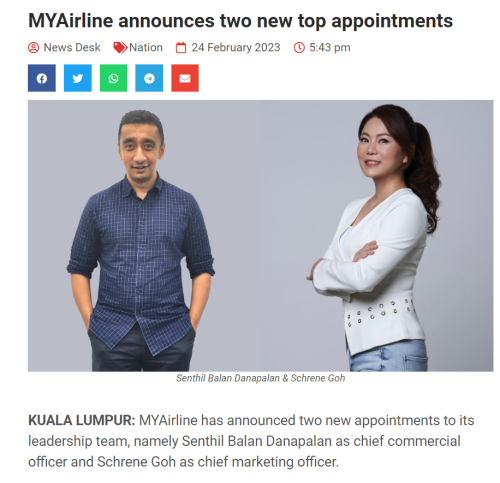Select the 24 February 2023 publish date
The height and width of the screenshot is (483, 500).
236,48
